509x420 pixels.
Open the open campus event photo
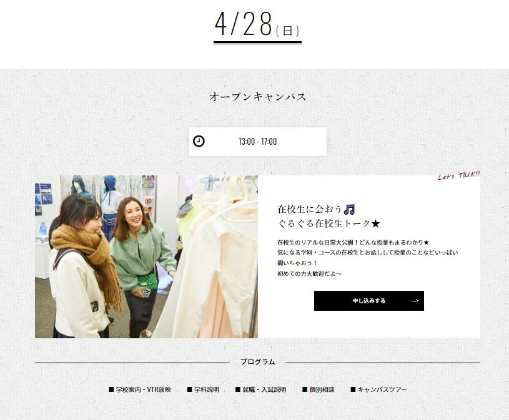146,256
